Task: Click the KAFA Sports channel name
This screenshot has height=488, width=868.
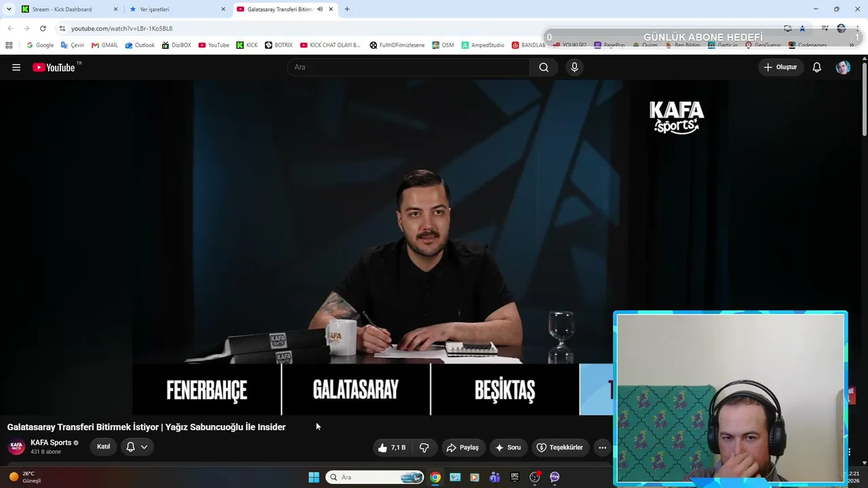Action: click(x=51, y=443)
